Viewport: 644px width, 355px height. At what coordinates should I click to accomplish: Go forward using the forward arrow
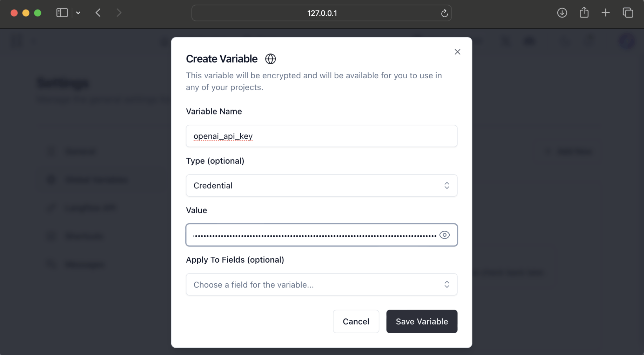tap(119, 13)
